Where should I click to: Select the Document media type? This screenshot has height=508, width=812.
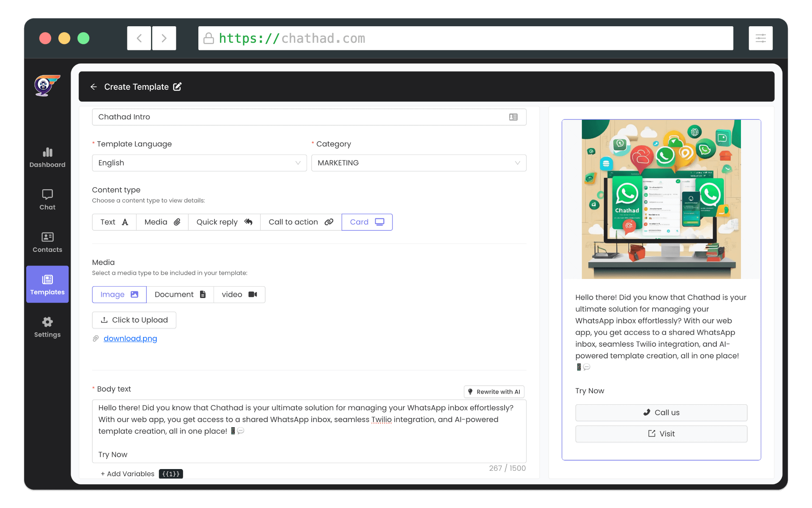[180, 295]
